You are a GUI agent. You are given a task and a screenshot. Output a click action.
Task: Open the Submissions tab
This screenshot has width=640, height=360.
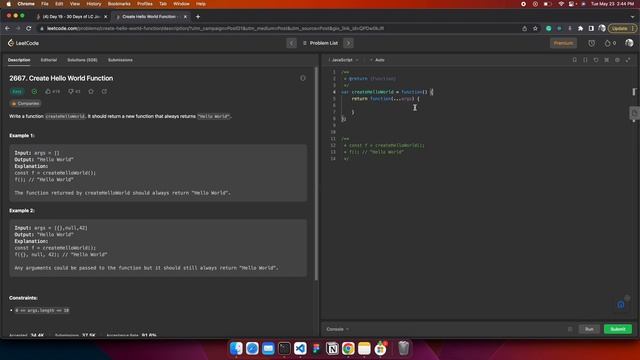click(120, 60)
